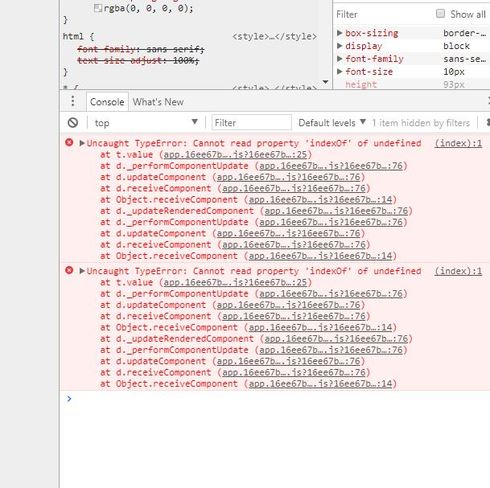Viewport: 490px width, 488px height.
Task: Click the styles pane scroll-down arrow
Action: coord(325,82)
